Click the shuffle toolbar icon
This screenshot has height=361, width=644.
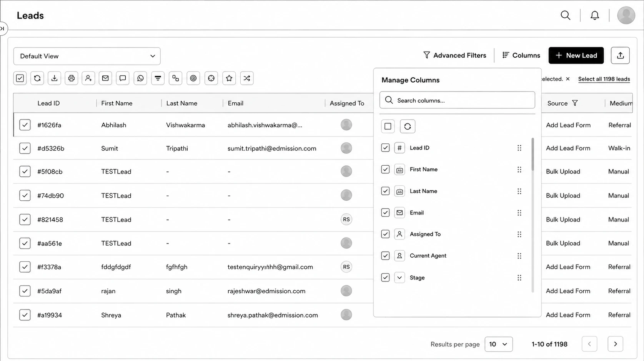click(x=247, y=78)
